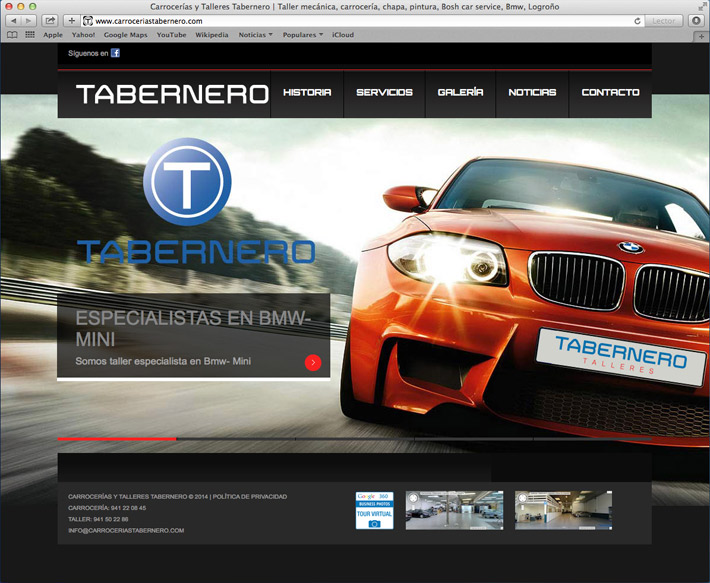Open the GALERÍA menu item
The height and width of the screenshot is (583, 710).
point(461,92)
